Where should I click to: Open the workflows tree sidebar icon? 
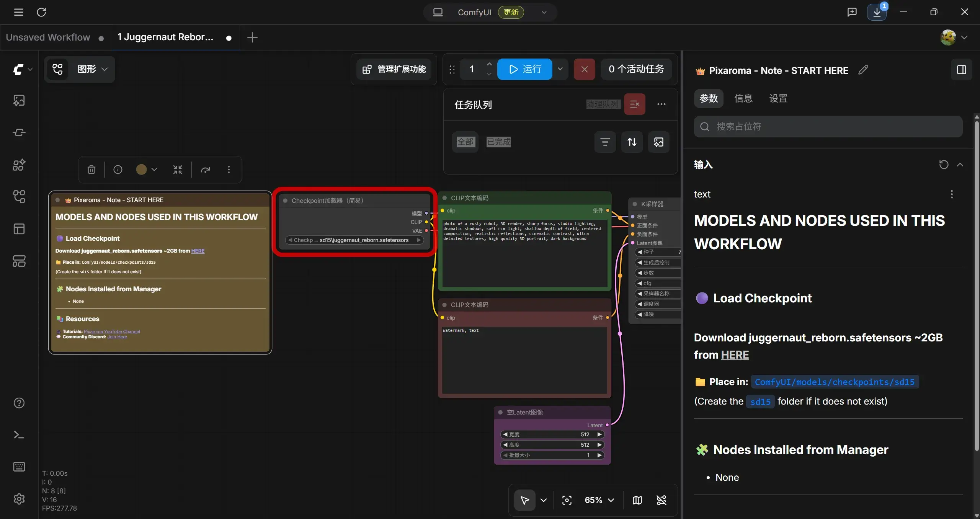(x=19, y=197)
